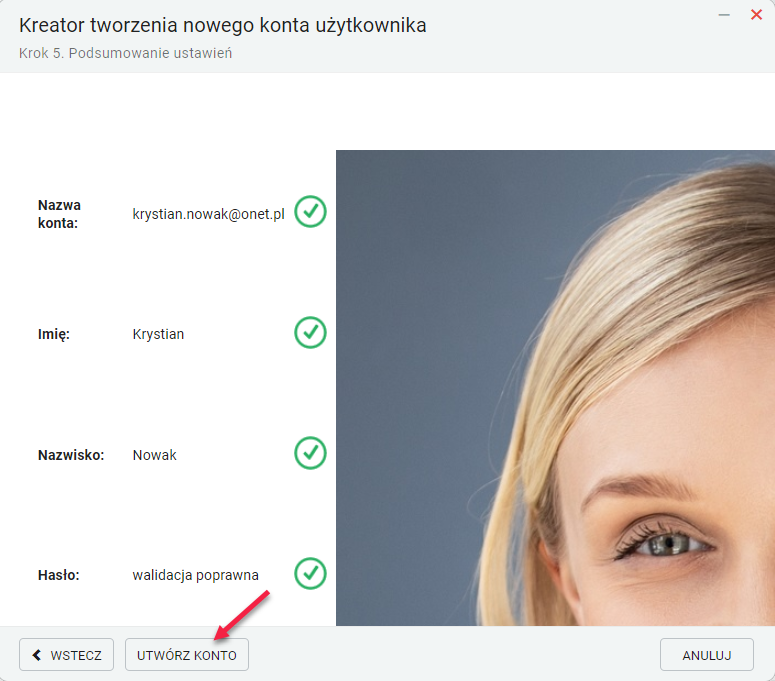Select the account name krystian.nowak@onet.pl
Screen dimensions: 775x681
(209, 214)
